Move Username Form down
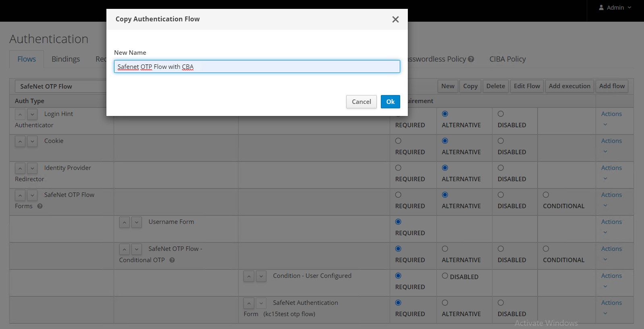The image size is (644, 329). coord(137,222)
